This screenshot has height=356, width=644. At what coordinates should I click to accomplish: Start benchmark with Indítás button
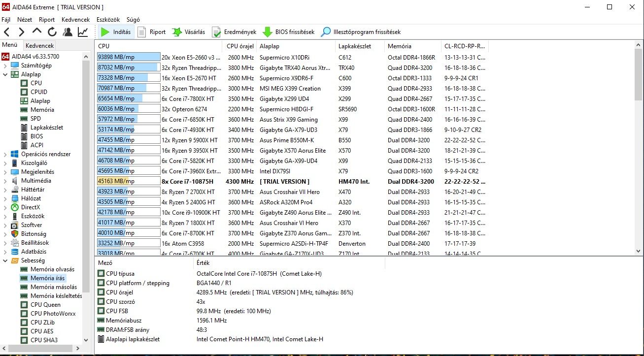(x=116, y=32)
